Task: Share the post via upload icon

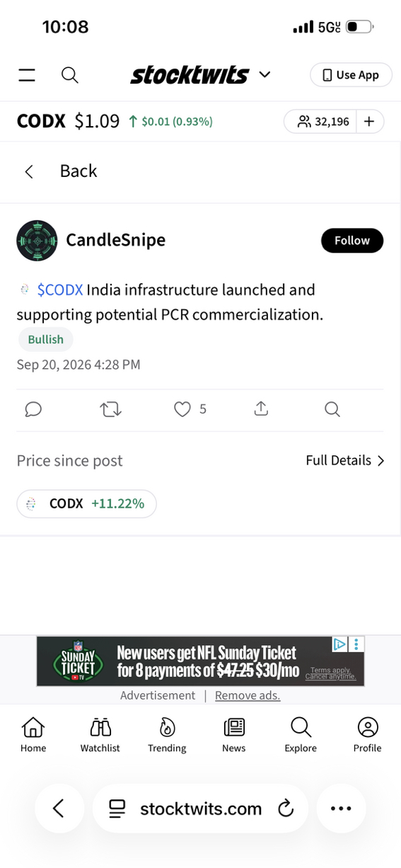Action: pos(261,409)
